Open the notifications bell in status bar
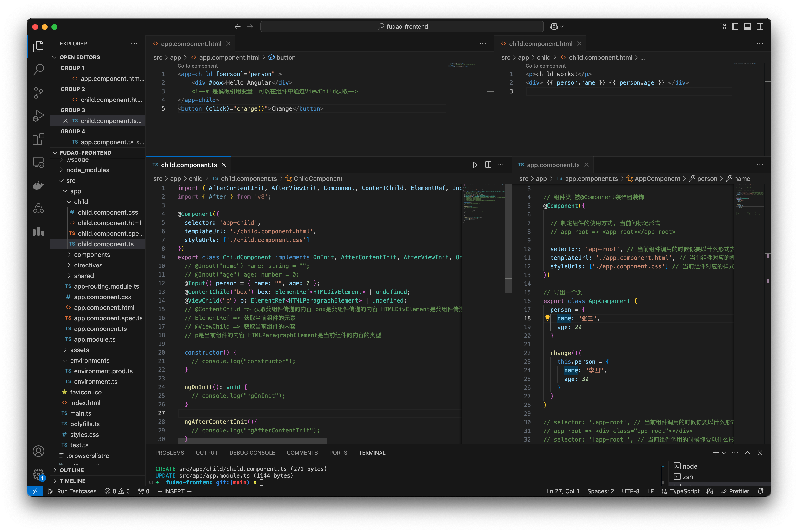This screenshot has width=798, height=532. click(760, 491)
